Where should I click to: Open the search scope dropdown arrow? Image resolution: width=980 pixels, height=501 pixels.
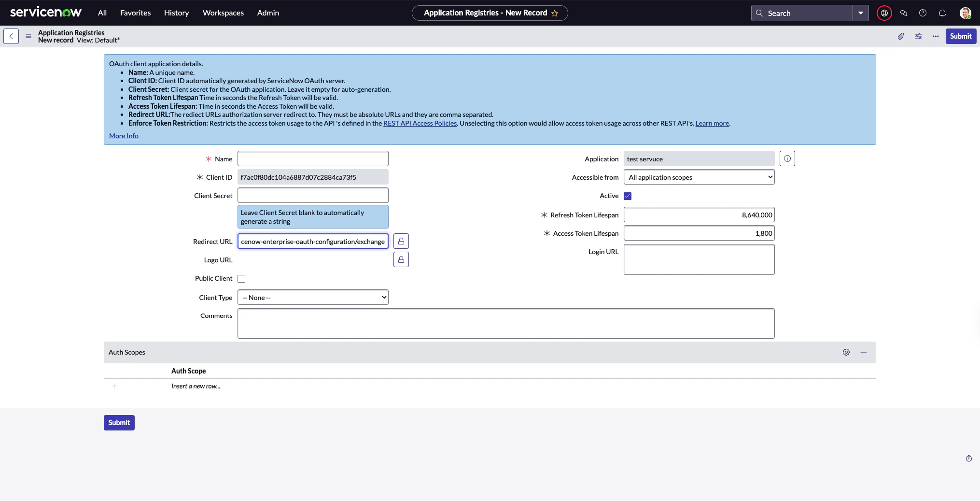coord(861,13)
